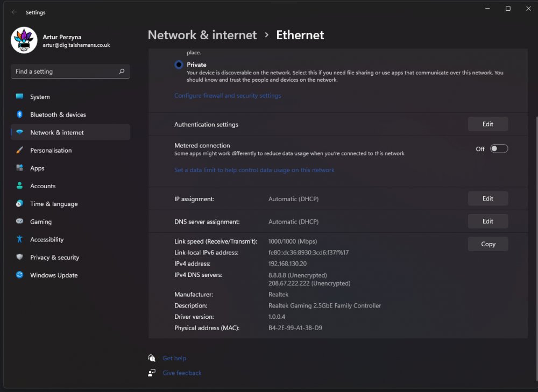This screenshot has height=392, width=538.
Task: Open Windows Update page
Action: coord(70,275)
